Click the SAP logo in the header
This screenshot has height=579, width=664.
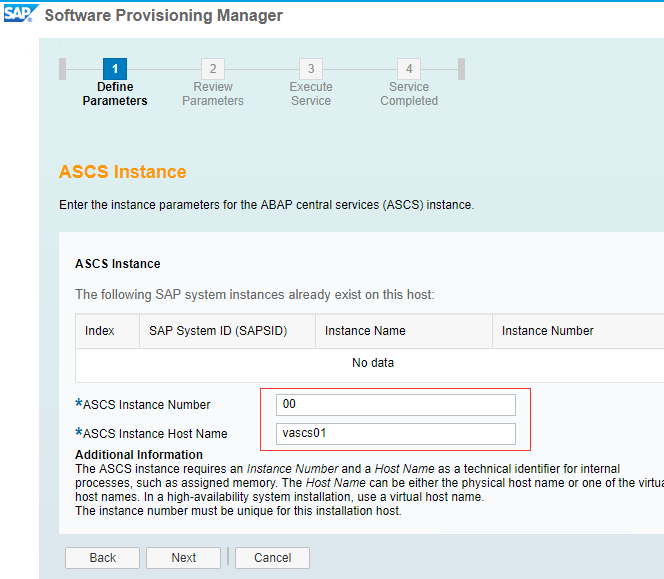point(20,14)
